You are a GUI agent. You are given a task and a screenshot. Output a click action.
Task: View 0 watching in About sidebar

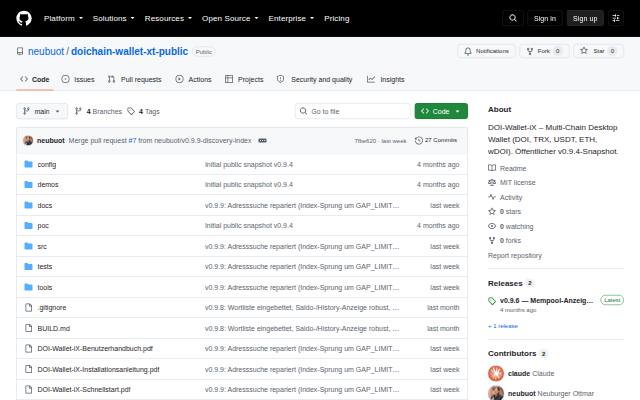tap(511, 226)
